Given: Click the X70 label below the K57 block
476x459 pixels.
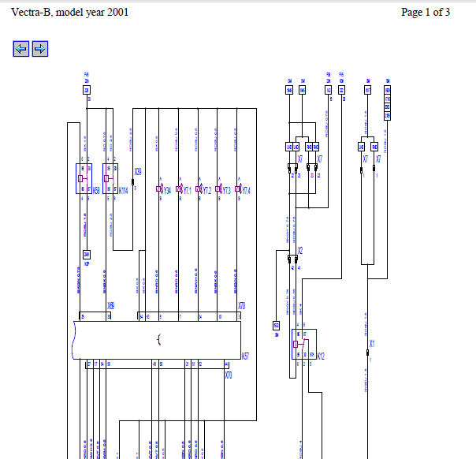Looking at the screenshot, I should [x=229, y=375].
